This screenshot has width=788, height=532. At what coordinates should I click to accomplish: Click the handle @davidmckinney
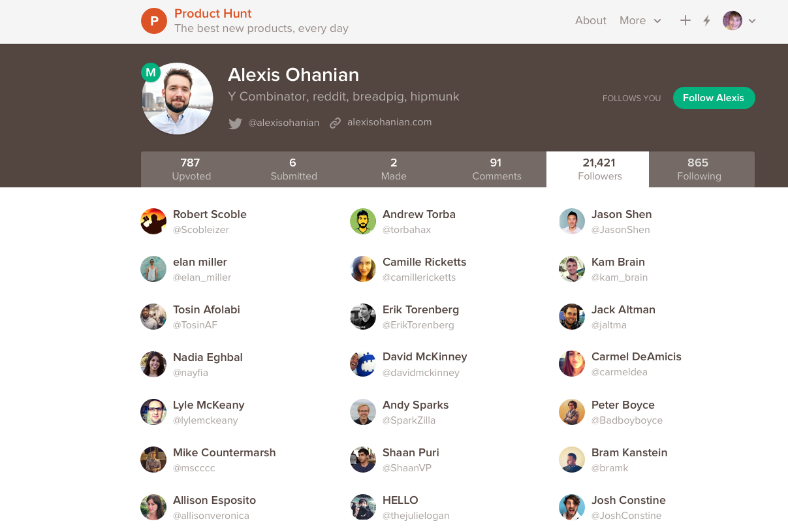[x=421, y=373]
